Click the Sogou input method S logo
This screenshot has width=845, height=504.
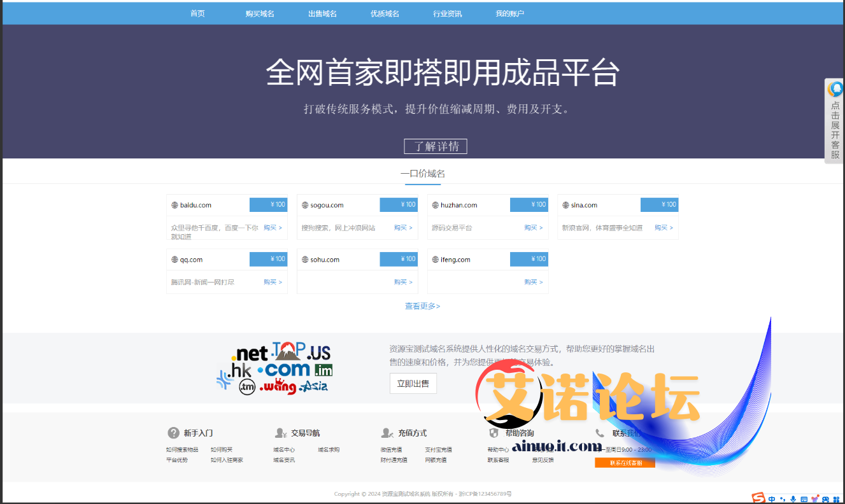(758, 499)
